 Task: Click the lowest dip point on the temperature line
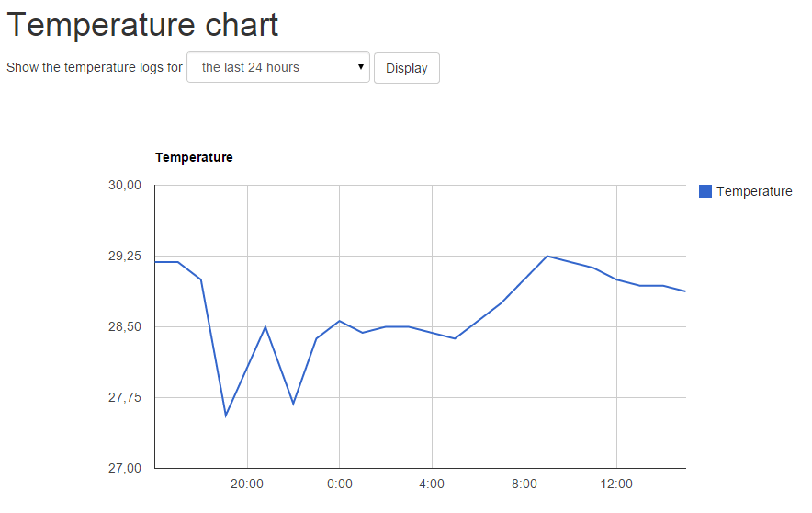pos(226,416)
